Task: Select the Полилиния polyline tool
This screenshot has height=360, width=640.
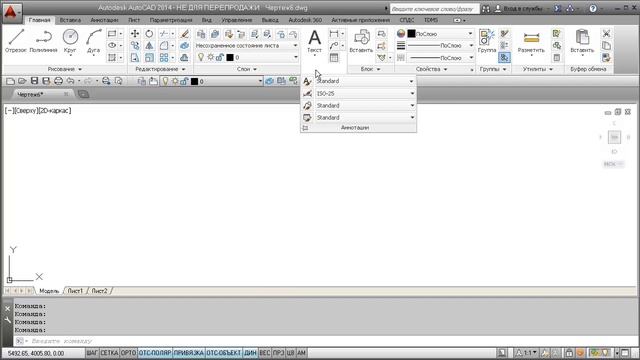Action: [43, 41]
